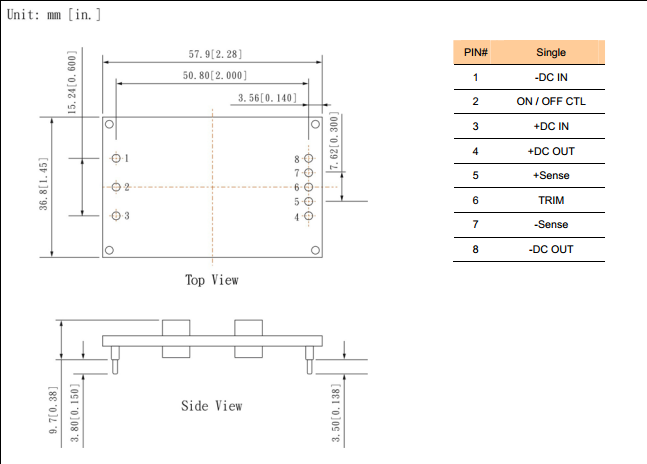Click the "-DC OUT" table entry
Image resolution: width=647 pixels, height=464 pixels.
(551, 249)
